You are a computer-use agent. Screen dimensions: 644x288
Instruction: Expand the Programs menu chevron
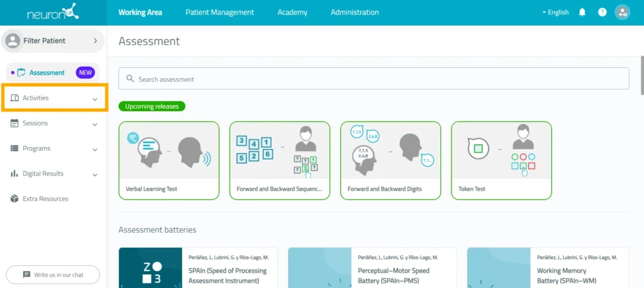[95, 150]
